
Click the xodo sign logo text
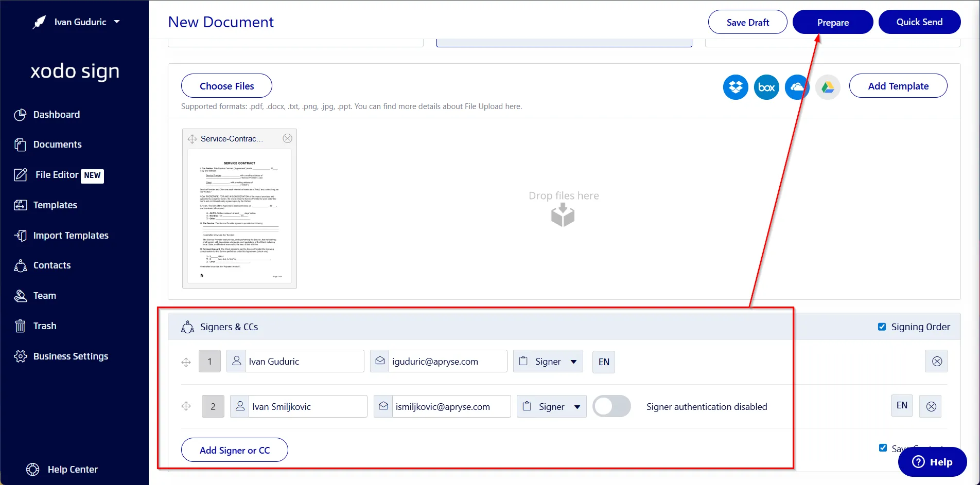click(75, 71)
